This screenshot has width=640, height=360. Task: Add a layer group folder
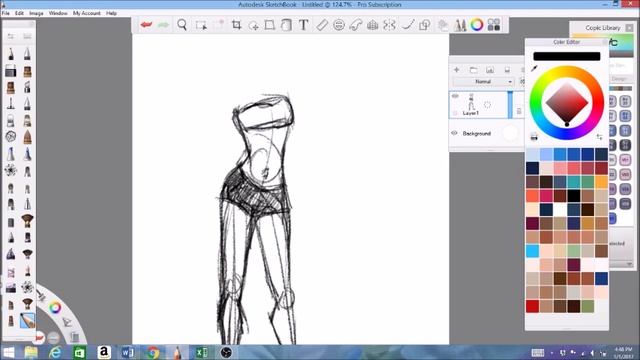tap(473, 70)
